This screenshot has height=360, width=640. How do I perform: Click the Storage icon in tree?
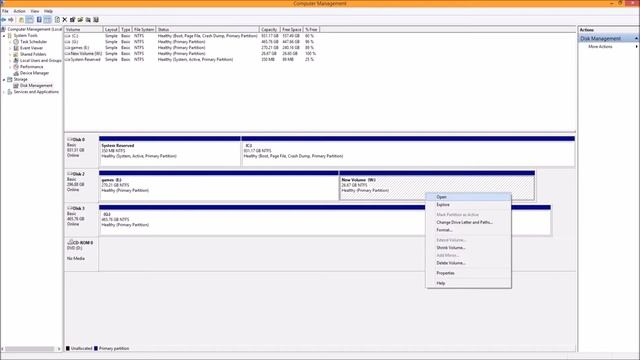point(10,79)
